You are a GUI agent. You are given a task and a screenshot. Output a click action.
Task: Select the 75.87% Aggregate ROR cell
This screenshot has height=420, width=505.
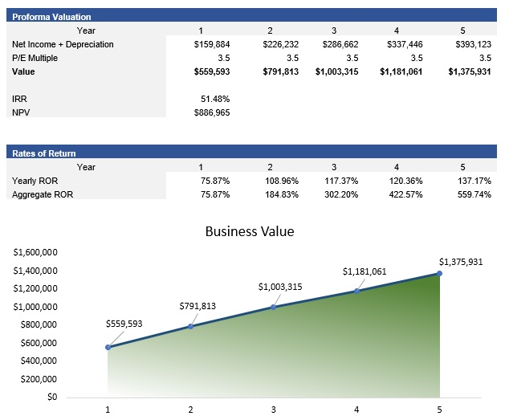point(215,194)
